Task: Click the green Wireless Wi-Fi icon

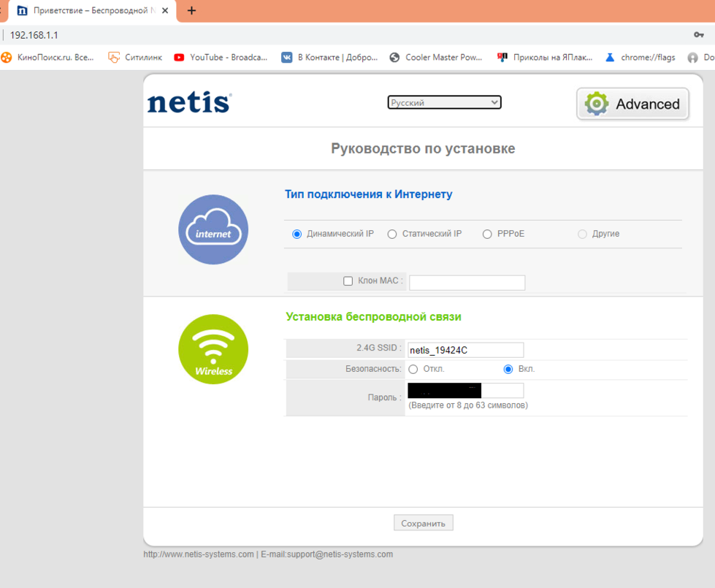Action: pos(213,349)
